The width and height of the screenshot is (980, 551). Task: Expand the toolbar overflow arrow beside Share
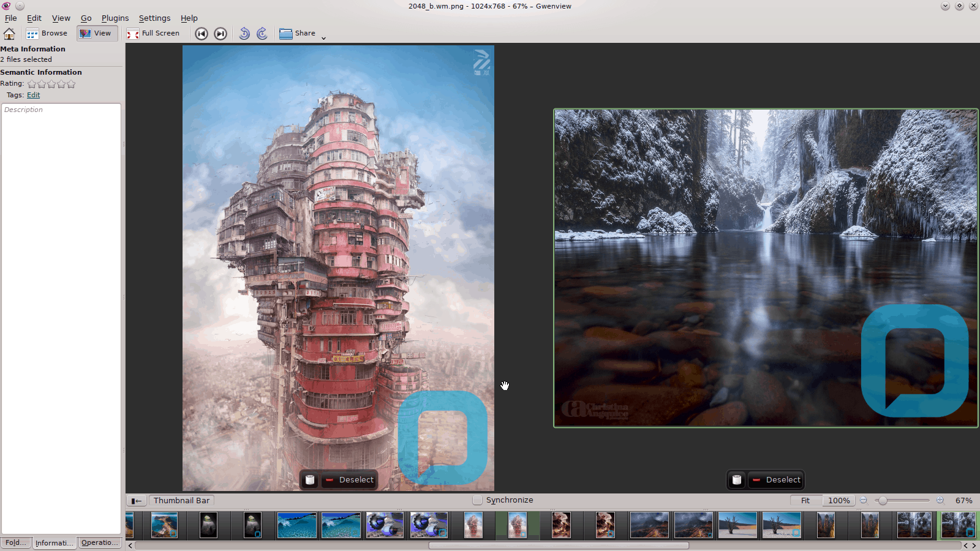323,38
